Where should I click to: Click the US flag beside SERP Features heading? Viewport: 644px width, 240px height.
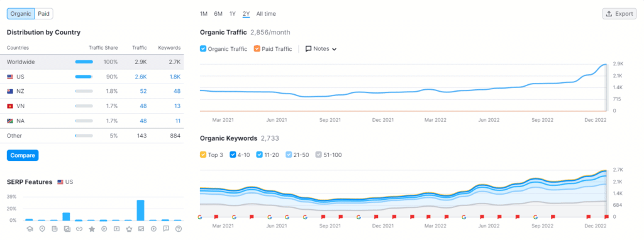pos(60,182)
